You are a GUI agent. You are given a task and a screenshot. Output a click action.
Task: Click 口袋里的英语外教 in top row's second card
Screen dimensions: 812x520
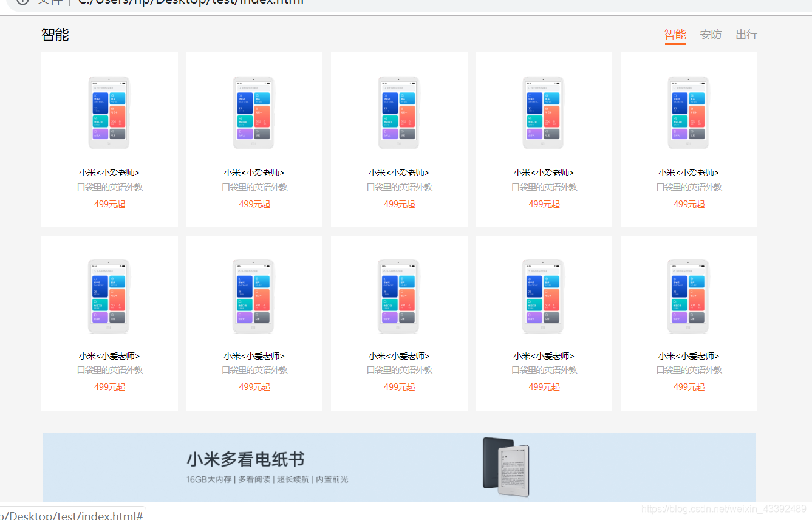[x=254, y=187]
